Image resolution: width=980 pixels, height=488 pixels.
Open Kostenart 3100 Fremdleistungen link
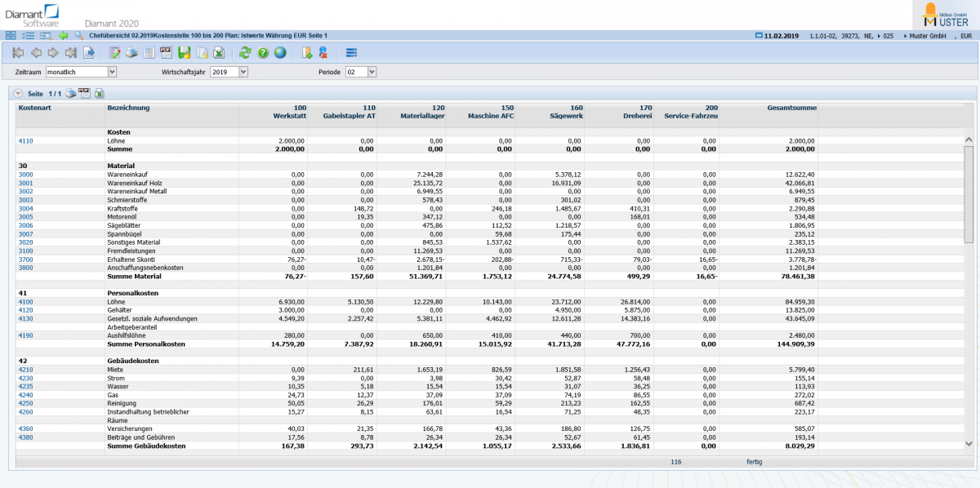tap(25, 251)
